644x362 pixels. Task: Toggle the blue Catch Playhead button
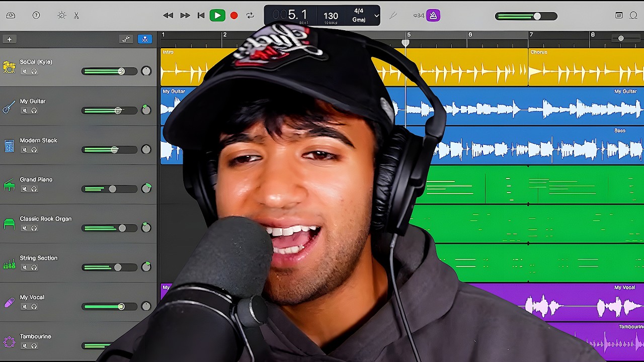coord(145,39)
